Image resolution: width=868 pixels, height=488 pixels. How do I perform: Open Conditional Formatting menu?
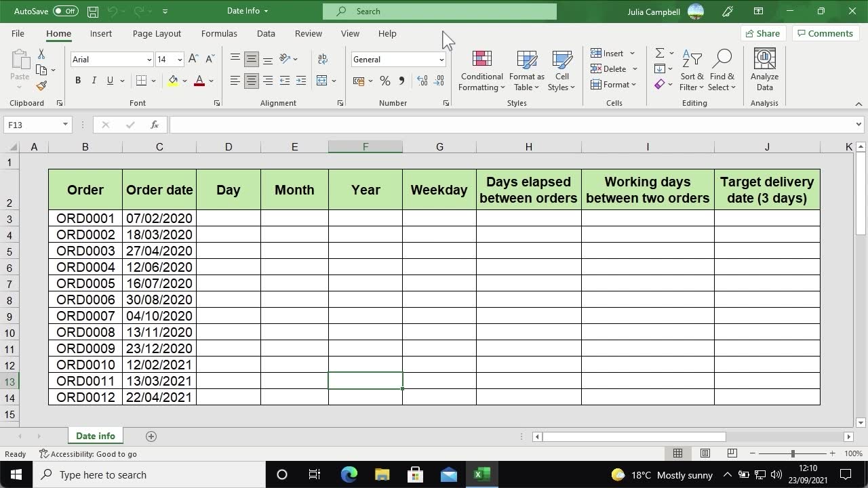tap(481, 70)
